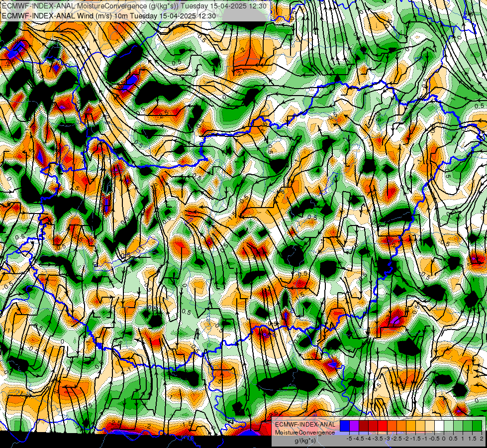Click the orange swatch between -2.5 and -2
Viewport: 487px width, 448px height.
coord(401,426)
